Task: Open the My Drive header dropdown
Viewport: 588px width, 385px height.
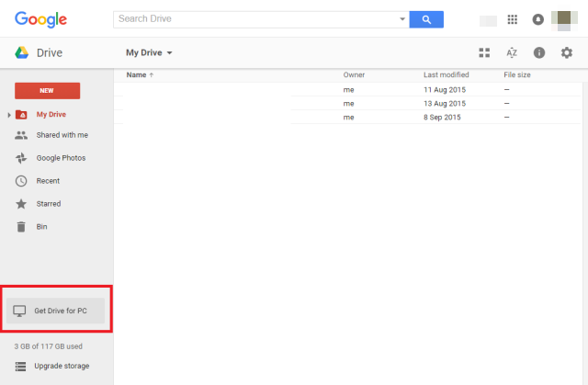Action: 149,52
